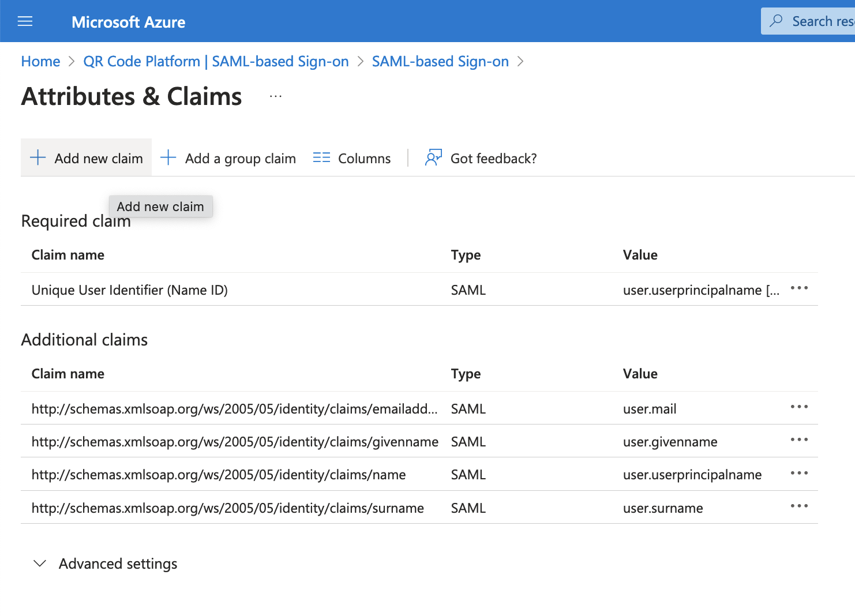Click the Type header under Additional claims
This screenshot has height=616, width=855.
coord(466,374)
